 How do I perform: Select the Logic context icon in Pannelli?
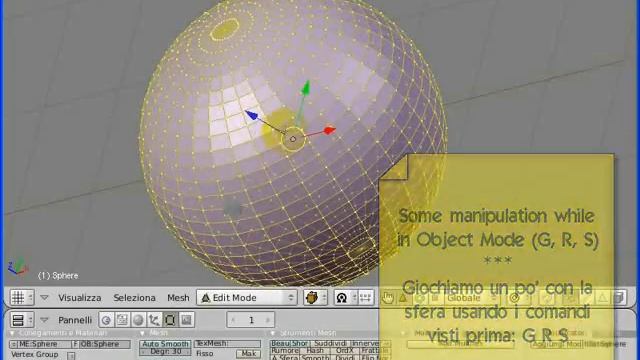pyautogui.click(x=107, y=320)
